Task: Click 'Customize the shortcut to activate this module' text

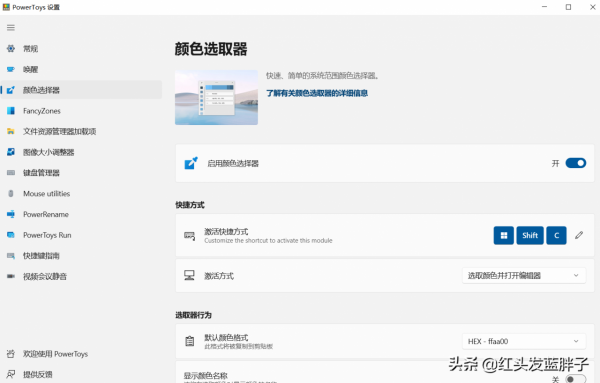Action: coord(268,241)
